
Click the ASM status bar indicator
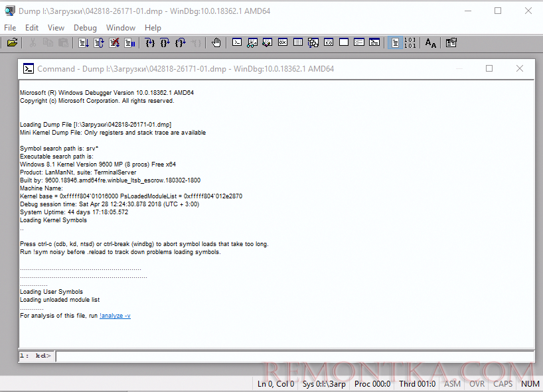click(x=452, y=383)
